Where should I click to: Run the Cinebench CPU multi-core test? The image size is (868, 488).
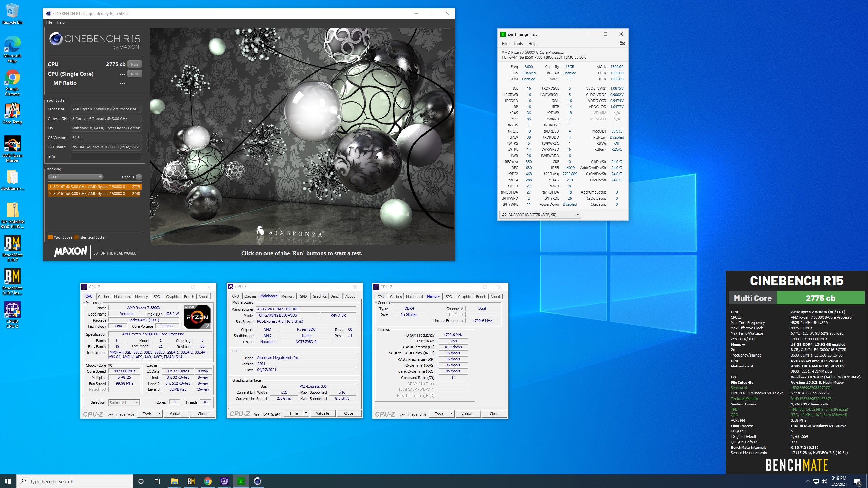coord(135,64)
